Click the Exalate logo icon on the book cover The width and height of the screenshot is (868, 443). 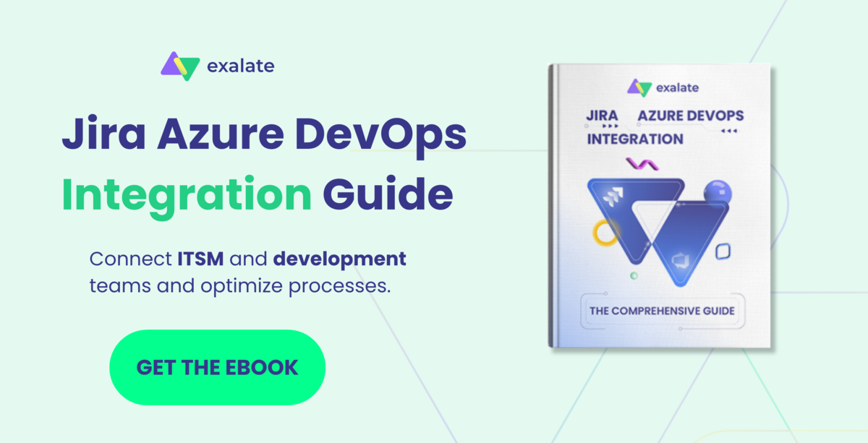[x=639, y=87]
